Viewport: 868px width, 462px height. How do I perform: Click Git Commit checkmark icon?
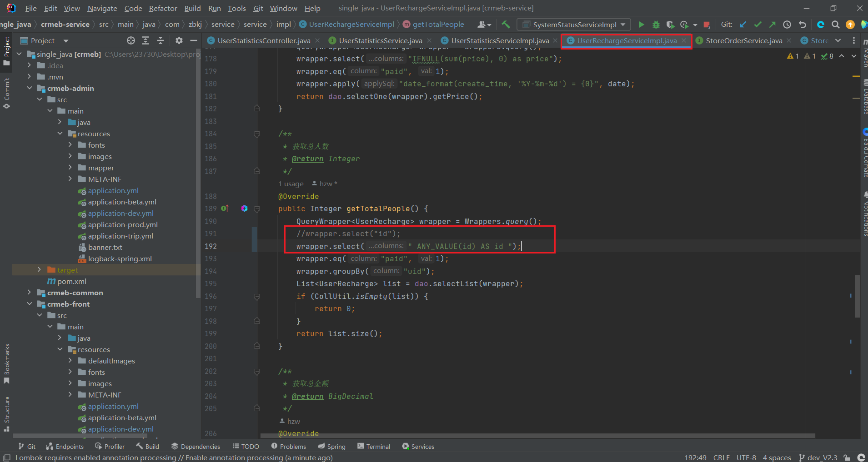[x=758, y=25]
